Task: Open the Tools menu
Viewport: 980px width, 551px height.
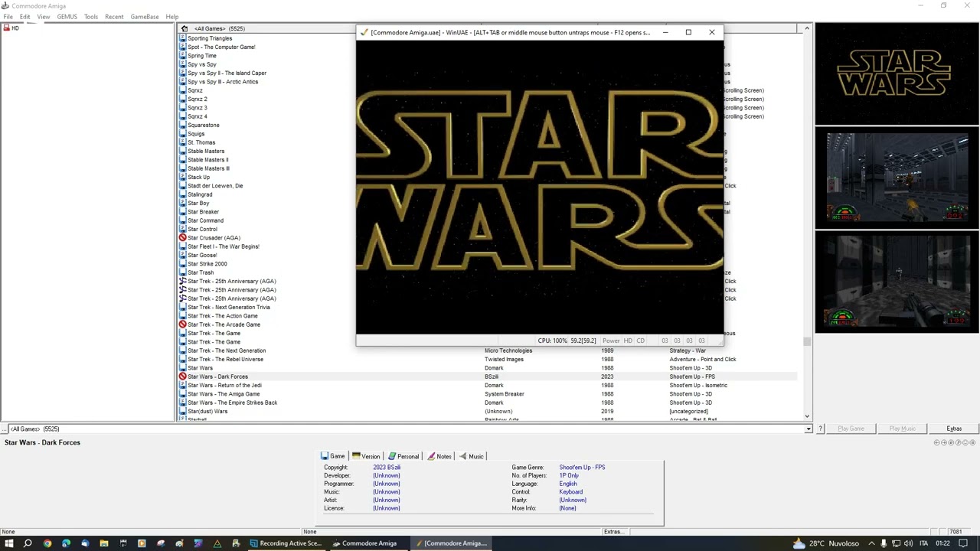Action: tap(91, 17)
